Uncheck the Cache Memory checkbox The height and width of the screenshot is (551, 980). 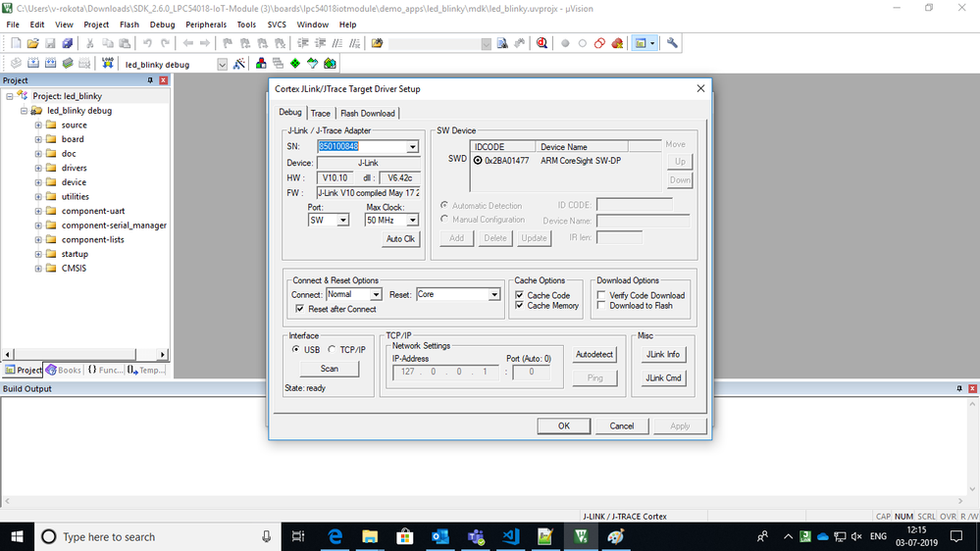point(519,306)
